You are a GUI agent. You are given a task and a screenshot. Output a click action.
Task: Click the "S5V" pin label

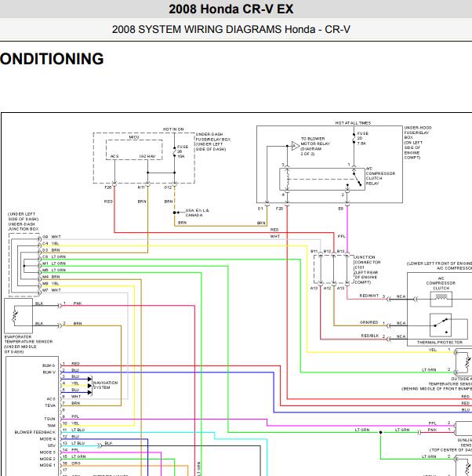click(x=52, y=445)
